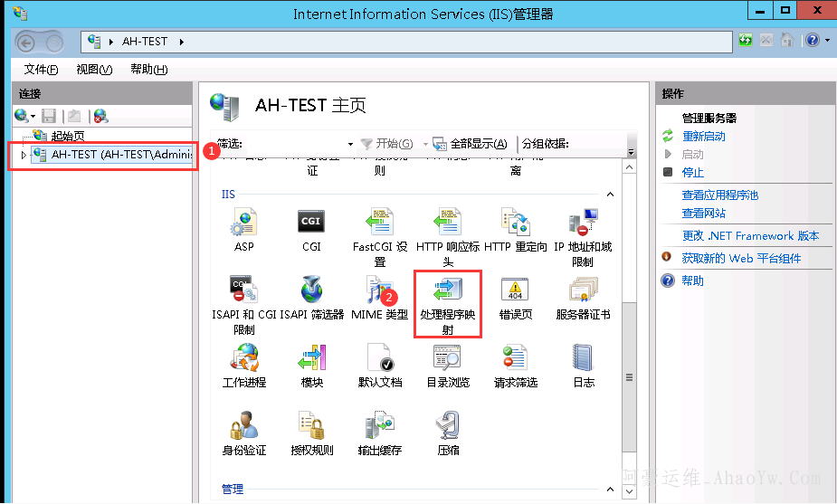
Task: Open the 服务器证书 icon
Action: point(583,292)
